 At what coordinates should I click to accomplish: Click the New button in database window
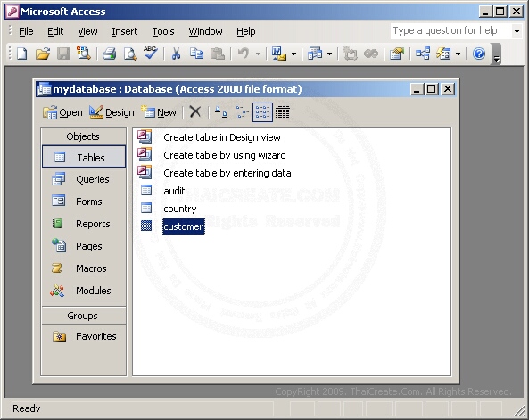click(158, 112)
